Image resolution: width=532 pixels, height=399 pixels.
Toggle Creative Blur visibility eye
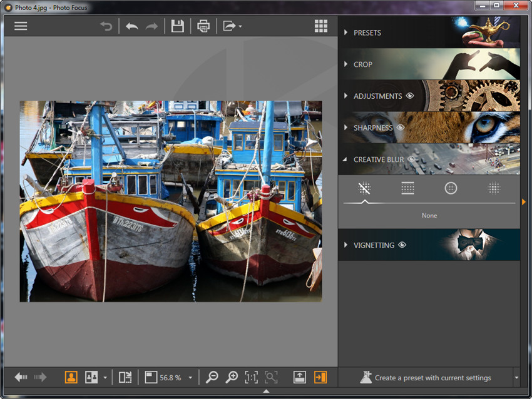point(412,159)
